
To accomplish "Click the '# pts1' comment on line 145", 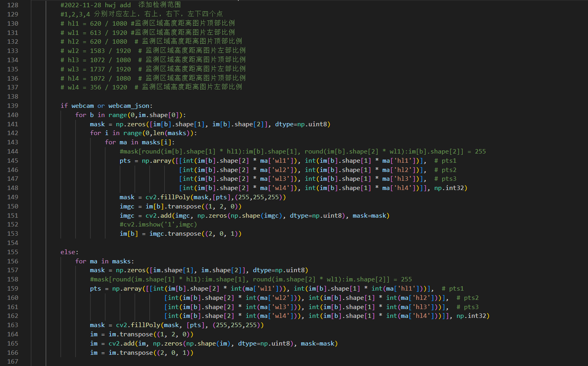I will pos(445,161).
